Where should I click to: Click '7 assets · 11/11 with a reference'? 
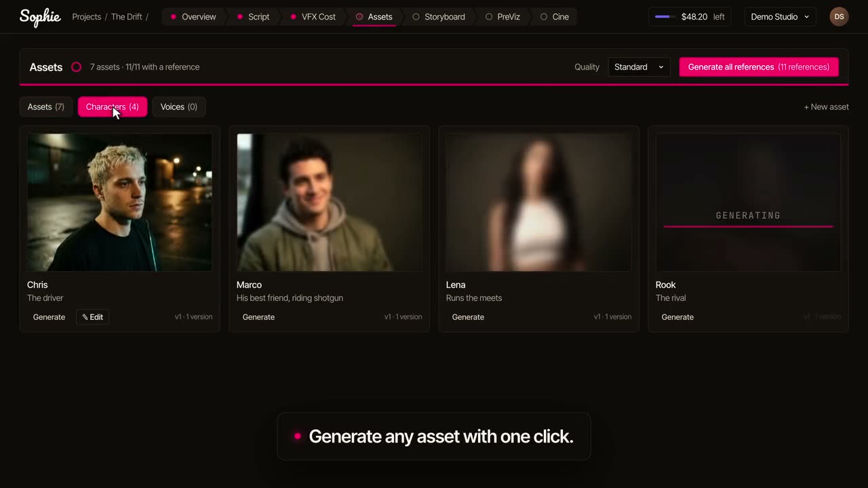[144, 67]
